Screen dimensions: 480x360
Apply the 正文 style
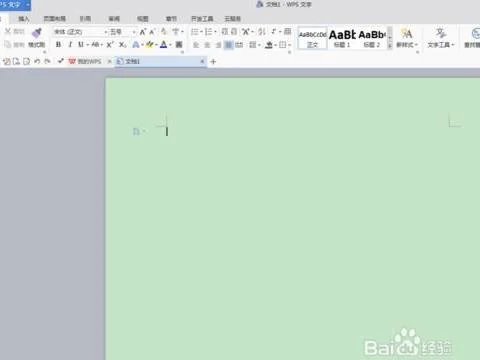[x=312, y=38]
